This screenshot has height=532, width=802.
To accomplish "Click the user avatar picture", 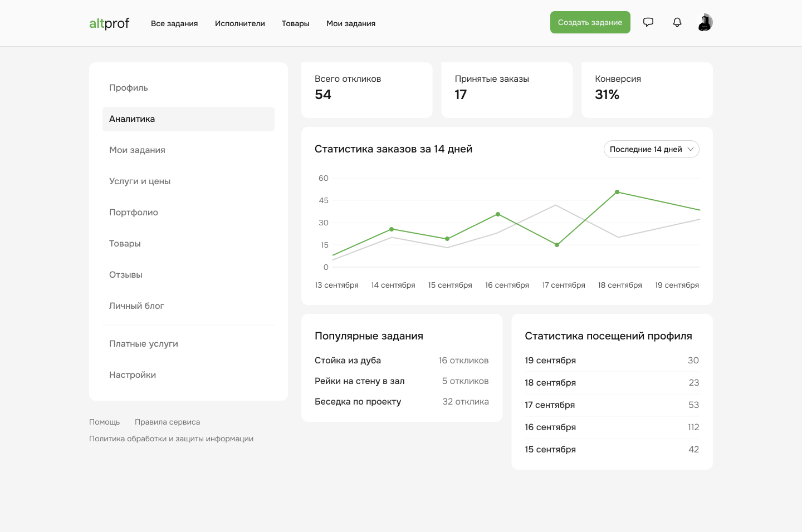I will coord(705,22).
